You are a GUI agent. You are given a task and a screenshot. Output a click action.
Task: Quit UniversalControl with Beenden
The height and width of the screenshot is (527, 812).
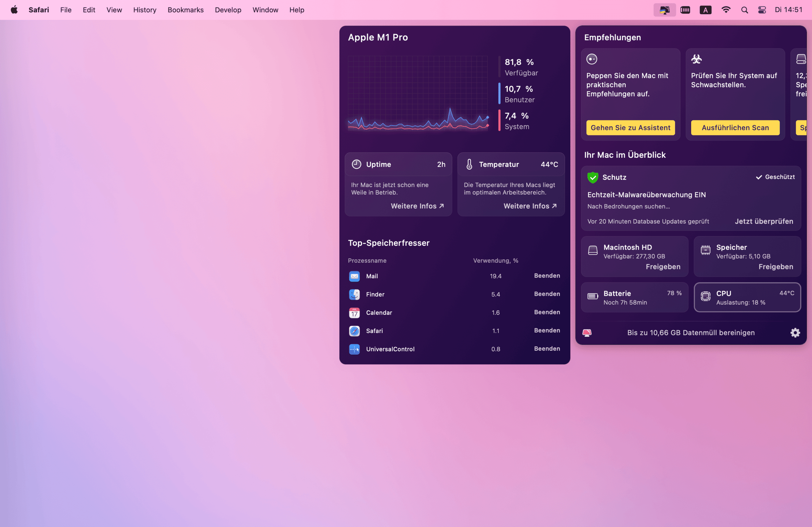[x=547, y=348]
